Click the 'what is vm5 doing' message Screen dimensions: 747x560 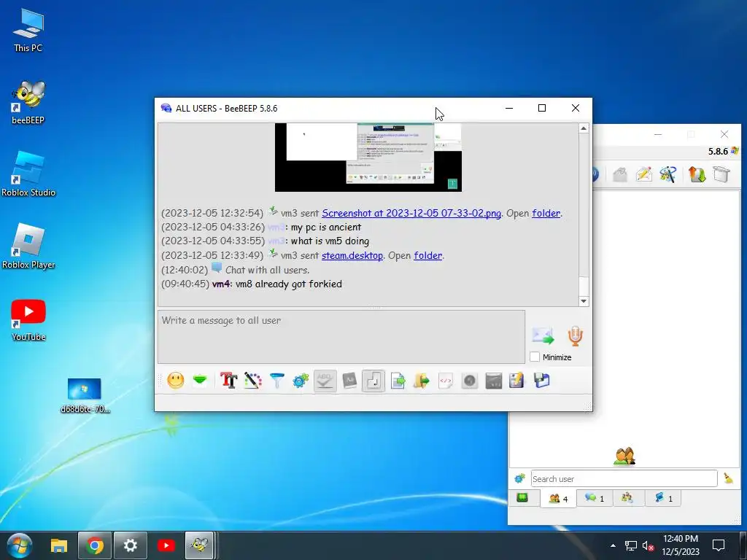[330, 241]
